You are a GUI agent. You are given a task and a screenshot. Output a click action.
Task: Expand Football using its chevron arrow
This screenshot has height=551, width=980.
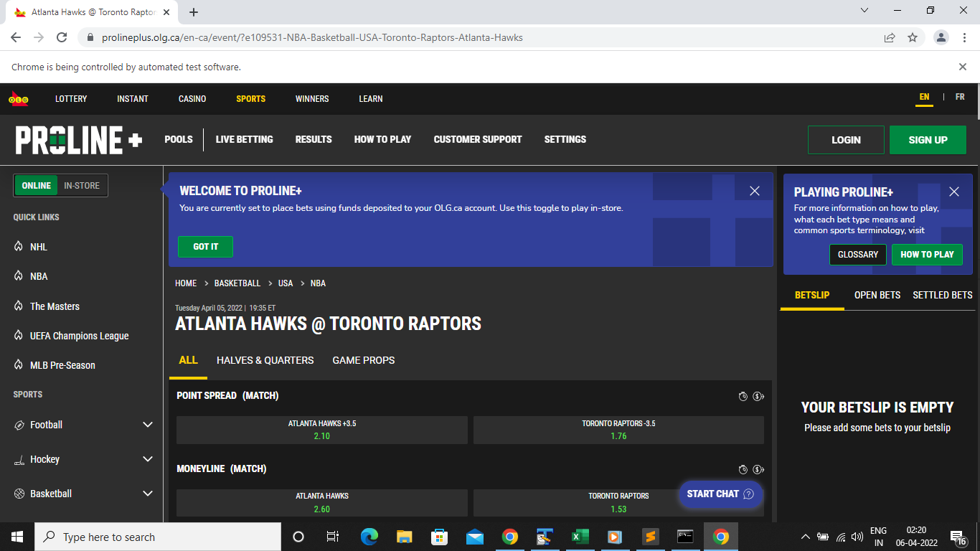pos(148,425)
